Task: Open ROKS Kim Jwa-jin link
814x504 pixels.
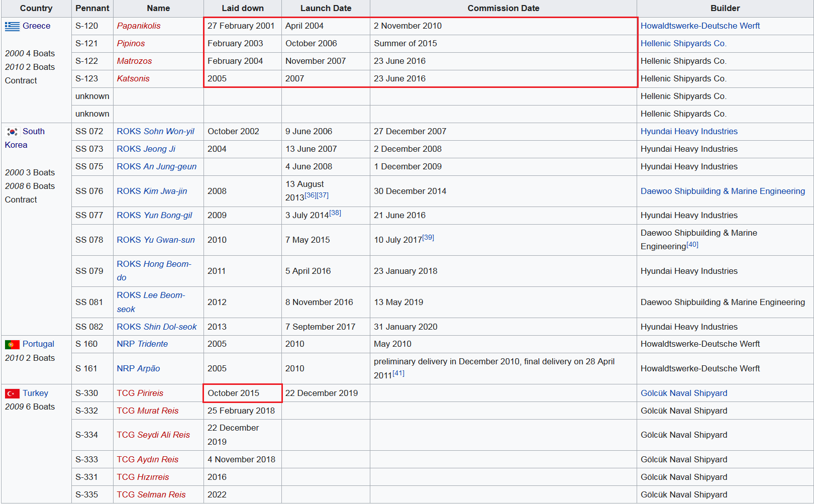Action: (x=152, y=191)
